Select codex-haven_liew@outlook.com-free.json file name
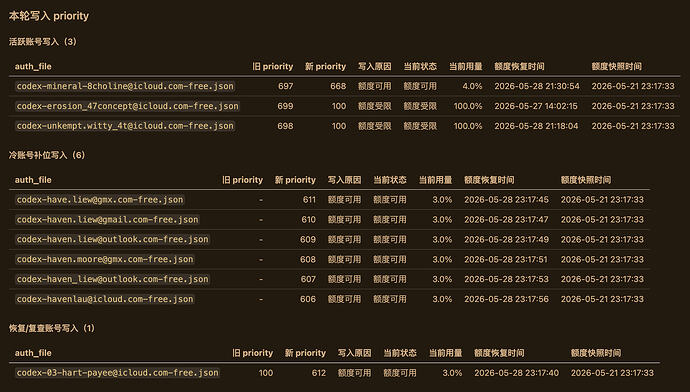Viewport: 690px width, 392px height. click(x=112, y=279)
